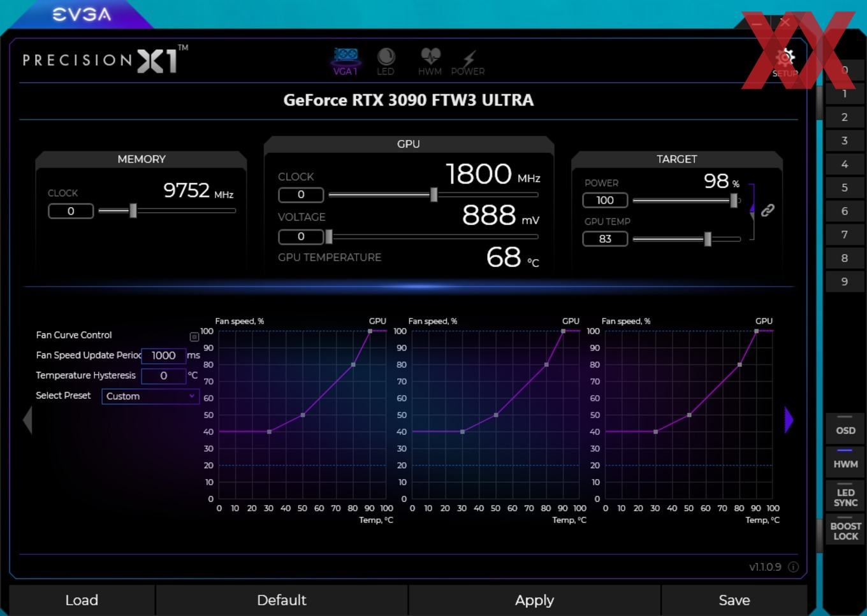
Task: Select profile slot 6
Action: (x=845, y=211)
